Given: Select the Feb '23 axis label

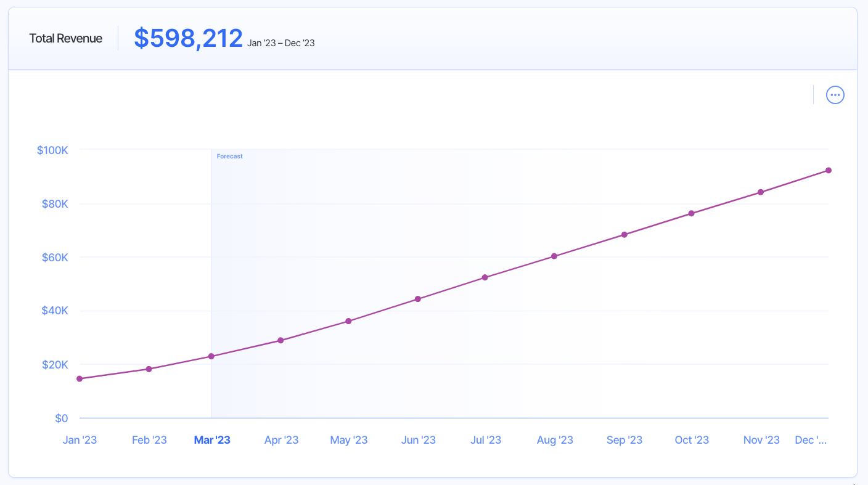Looking at the screenshot, I should click(149, 439).
